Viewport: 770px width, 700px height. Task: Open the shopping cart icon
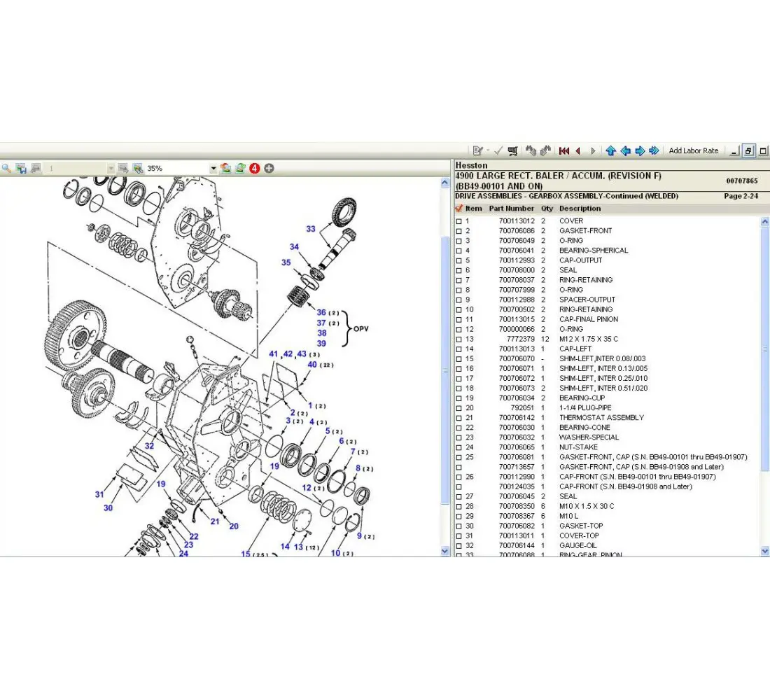coord(513,150)
